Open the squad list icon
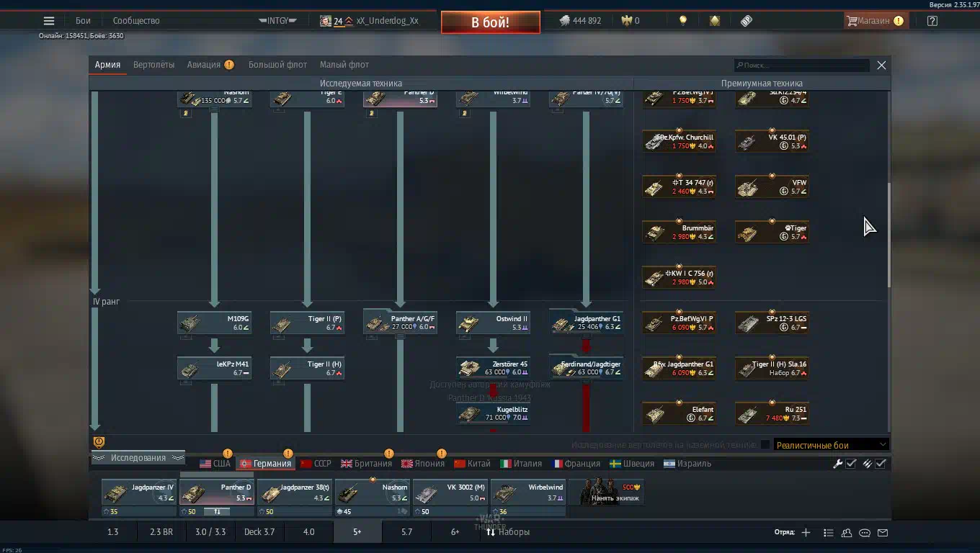Screen dimensions: 980x553 (x=828, y=533)
